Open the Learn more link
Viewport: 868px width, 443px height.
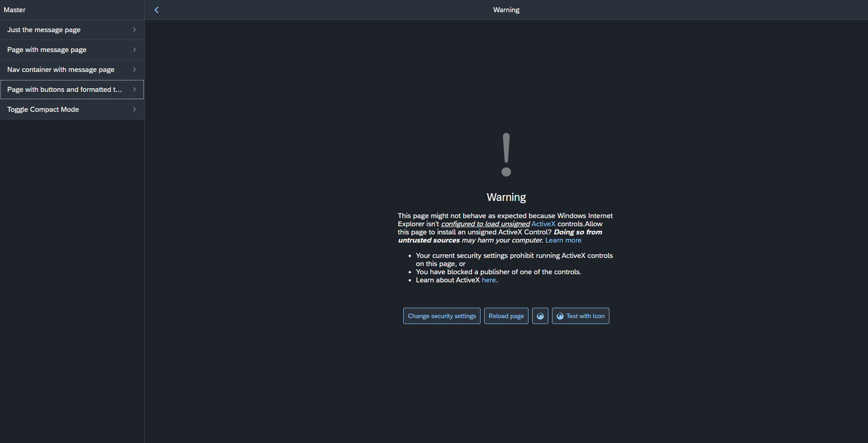563,240
